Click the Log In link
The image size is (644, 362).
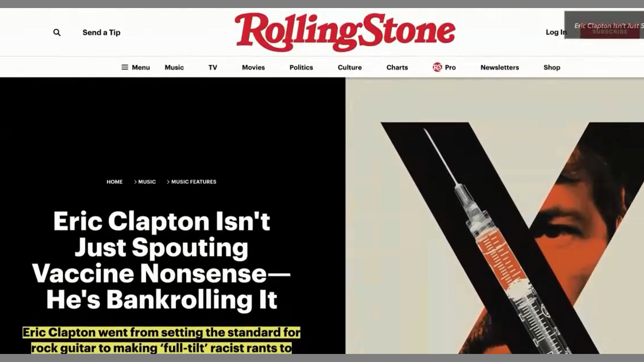[x=556, y=32]
